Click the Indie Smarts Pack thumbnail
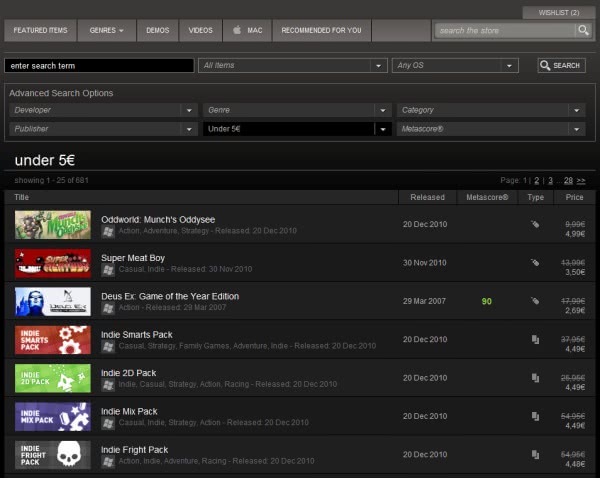This screenshot has height=478, width=600. point(53,340)
